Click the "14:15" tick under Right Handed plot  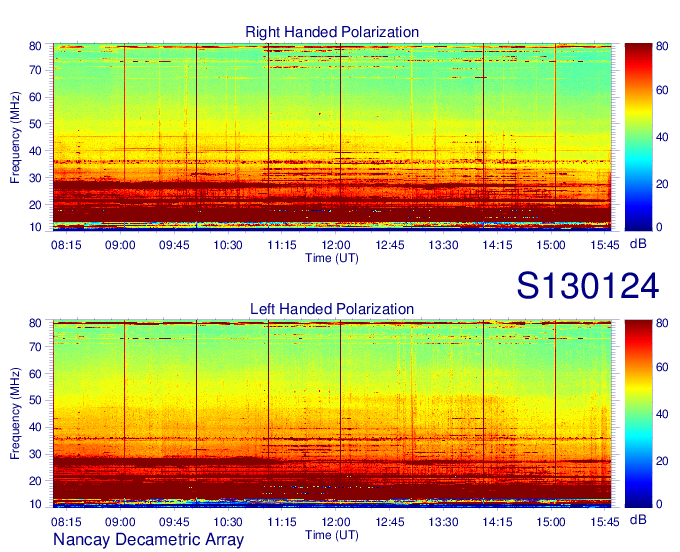[x=497, y=245]
